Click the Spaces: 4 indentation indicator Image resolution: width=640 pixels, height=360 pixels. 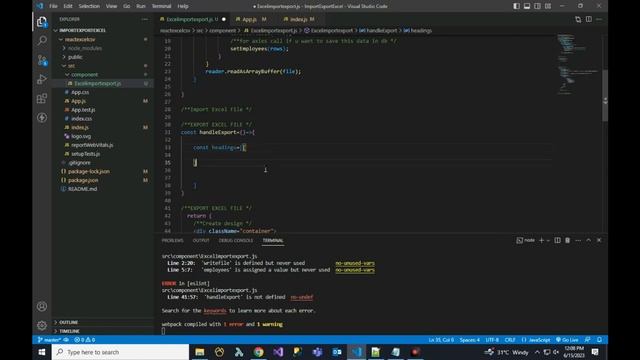click(469, 340)
